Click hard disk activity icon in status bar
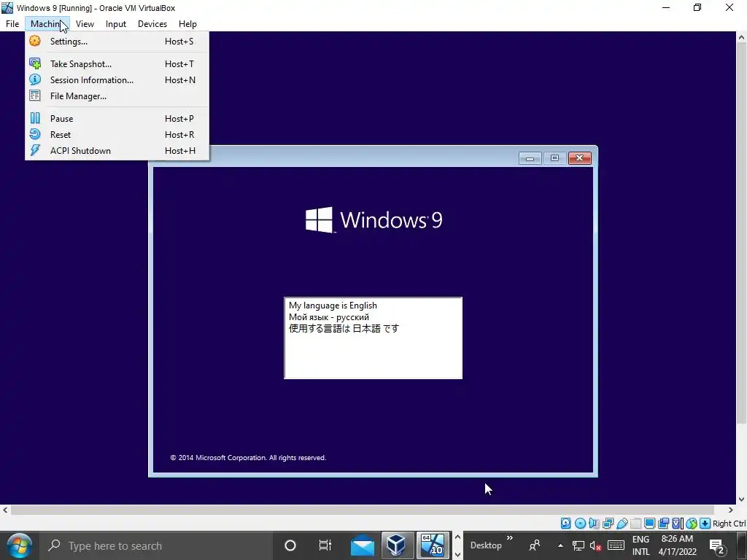Image resolution: width=747 pixels, height=560 pixels. tap(565, 524)
